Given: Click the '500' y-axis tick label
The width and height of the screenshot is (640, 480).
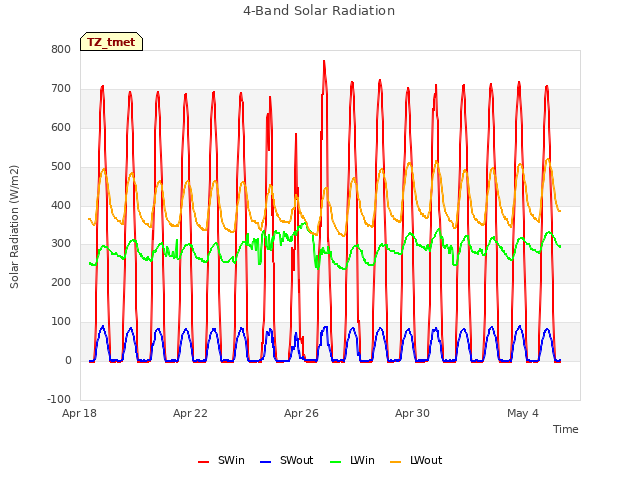Looking at the screenshot, I should pyautogui.click(x=61, y=167).
